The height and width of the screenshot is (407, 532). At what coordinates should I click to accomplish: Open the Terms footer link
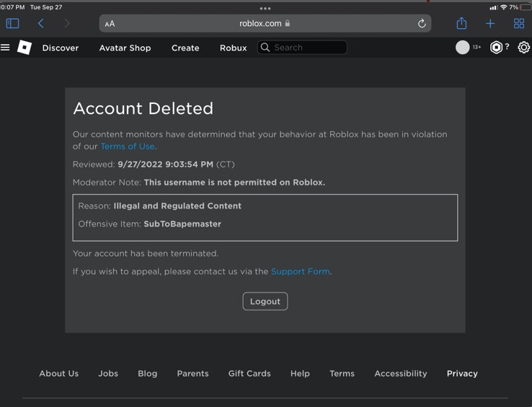[342, 373]
